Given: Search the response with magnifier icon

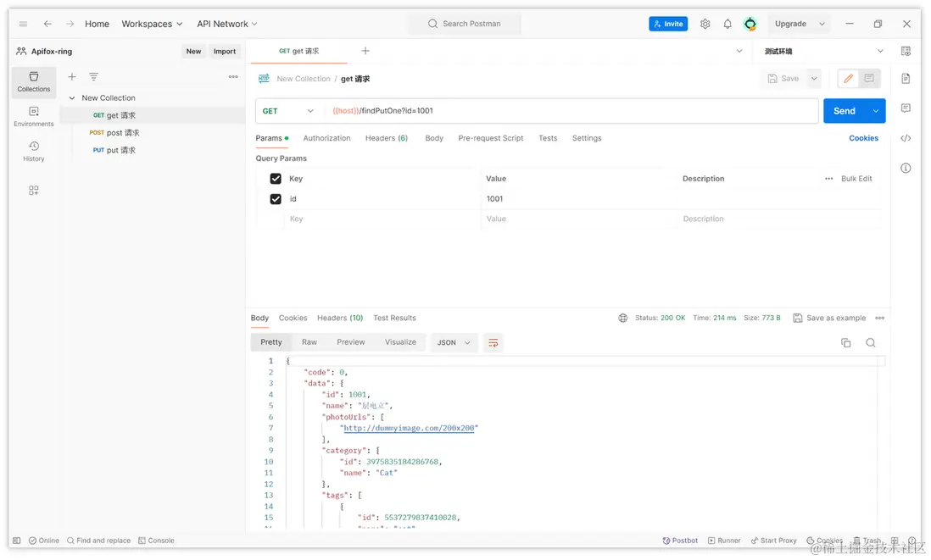Looking at the screenshot, I should [871, 342].
